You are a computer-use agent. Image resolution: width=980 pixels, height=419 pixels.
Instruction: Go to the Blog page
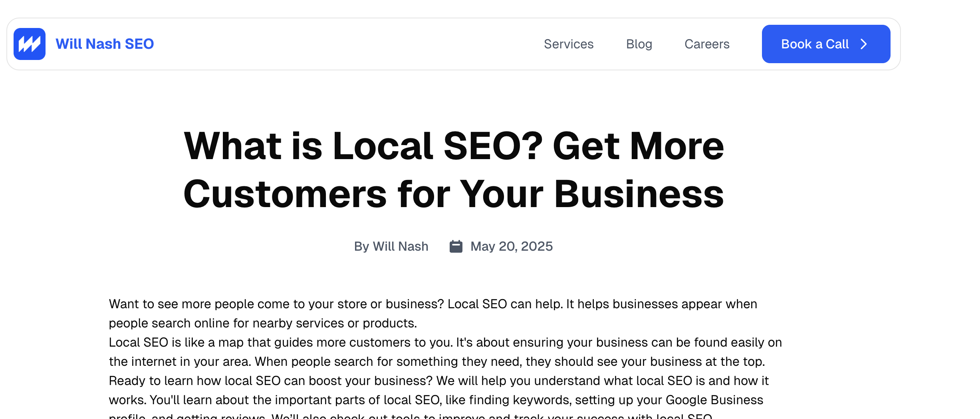[639, 44]
